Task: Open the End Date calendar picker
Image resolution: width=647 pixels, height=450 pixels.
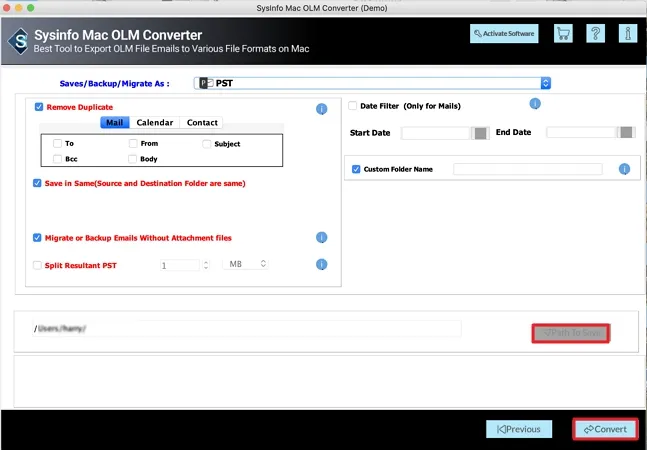Action: pos(626,132)
